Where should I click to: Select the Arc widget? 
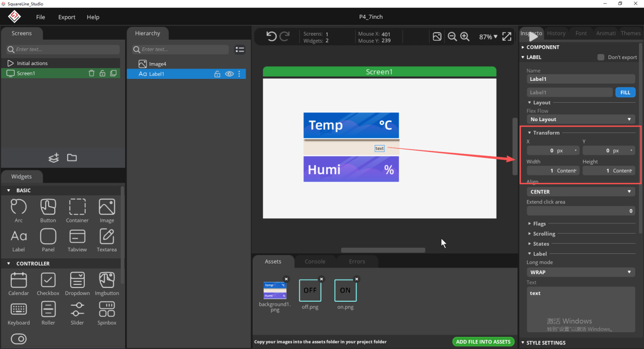19,211
